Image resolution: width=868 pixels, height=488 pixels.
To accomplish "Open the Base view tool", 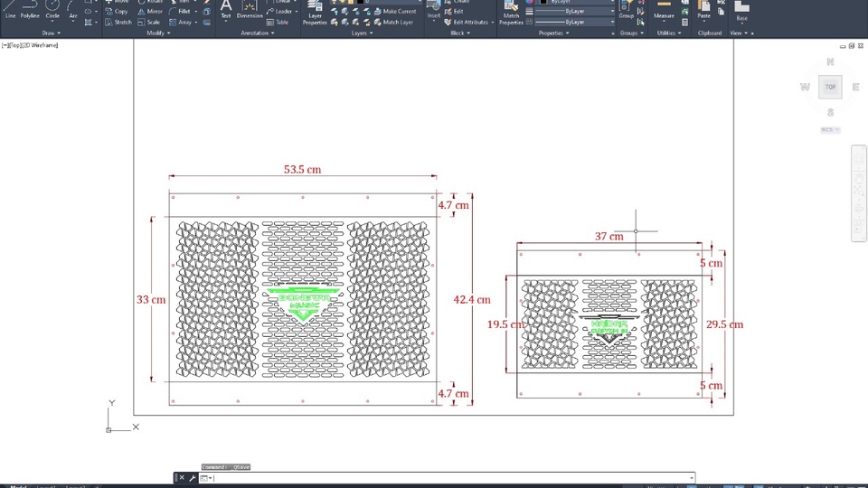I will pyautogui.click(x=741, y=11).
